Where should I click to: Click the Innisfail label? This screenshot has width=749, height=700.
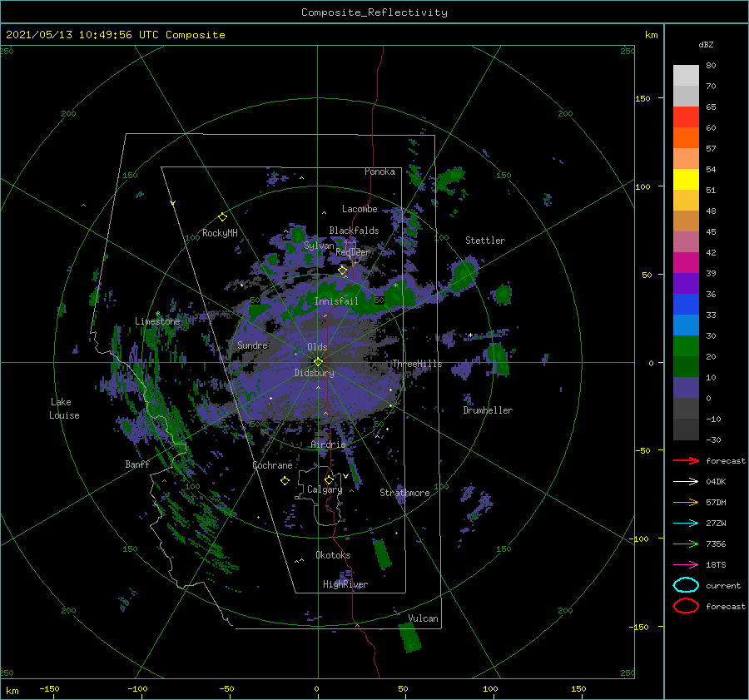coord(336,301)
